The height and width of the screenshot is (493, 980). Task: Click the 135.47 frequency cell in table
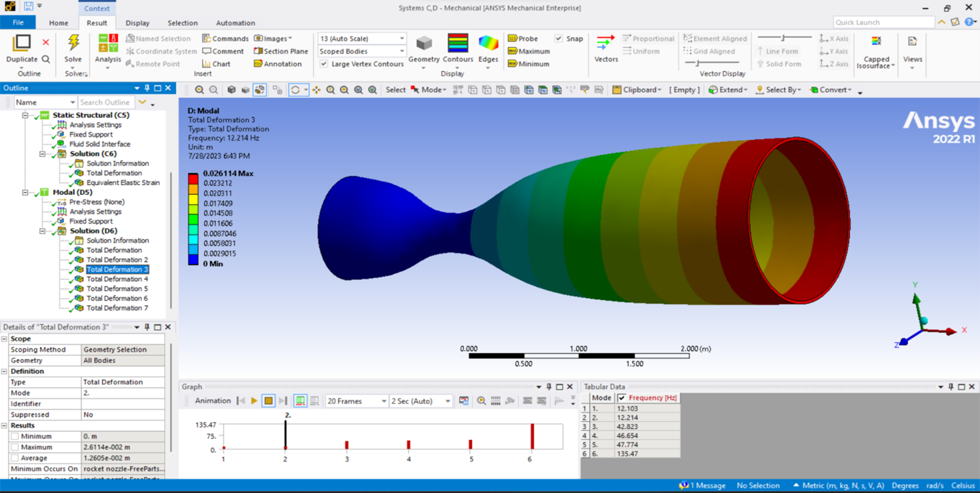647,453
